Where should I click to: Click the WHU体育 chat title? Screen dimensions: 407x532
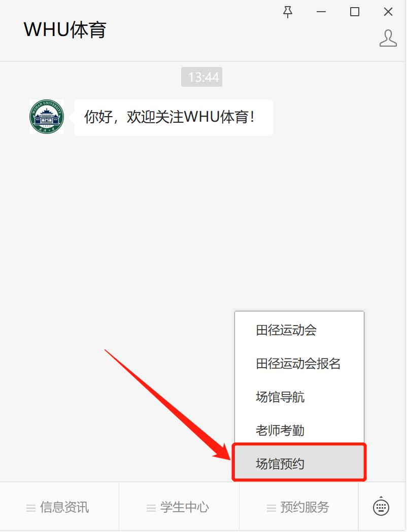coord(65,29)
